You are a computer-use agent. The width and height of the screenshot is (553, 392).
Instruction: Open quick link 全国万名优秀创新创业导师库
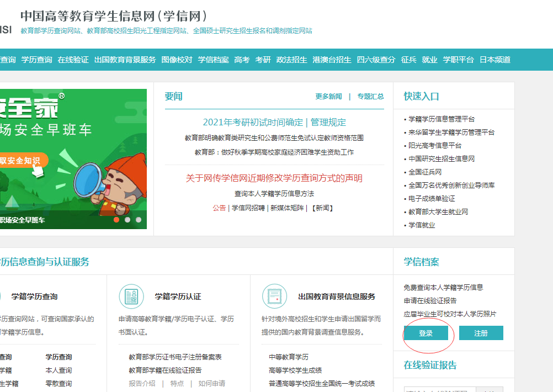tap(451, 186)
